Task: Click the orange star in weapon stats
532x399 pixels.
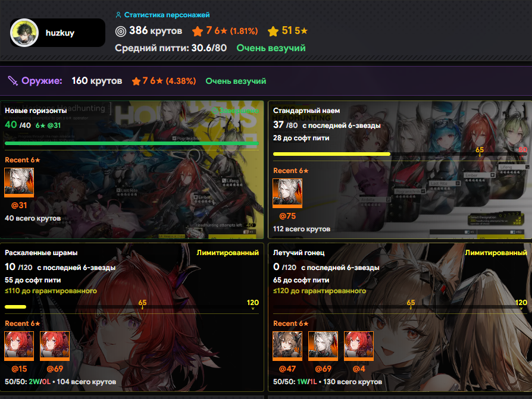Action: coord(136,81)
